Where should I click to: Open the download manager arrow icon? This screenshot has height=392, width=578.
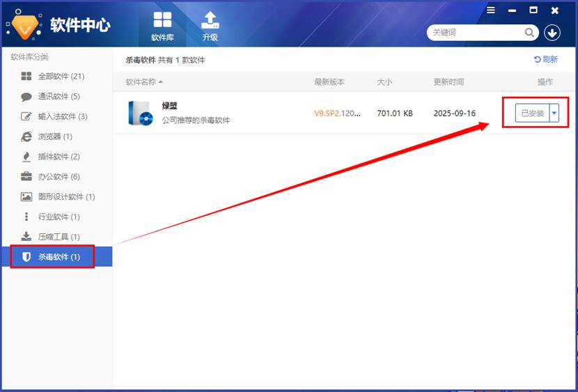(x=552, y=33)
